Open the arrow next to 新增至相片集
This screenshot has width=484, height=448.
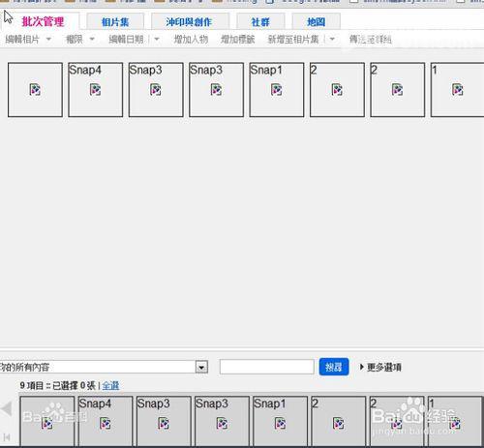332,40
